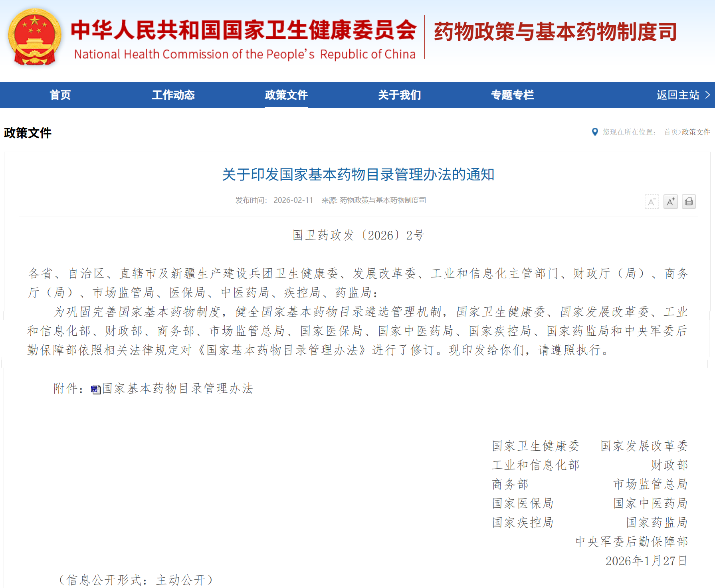
Task: Decrease the article font size (A-)
Action: (x=652, y=202)
